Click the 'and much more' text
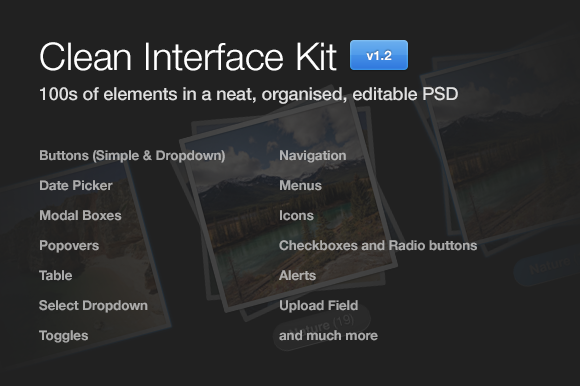580x386 pixels. coord(328,336)
